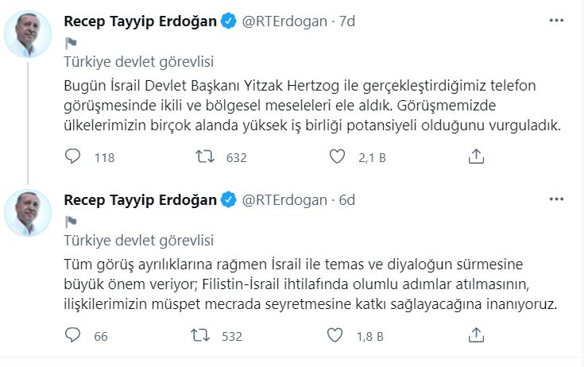Click the Türkiye devlet görevlisi label on first tweet
The width and height of the screenshot is (588, 367).
pyautogui.click(x=138, y=62)
